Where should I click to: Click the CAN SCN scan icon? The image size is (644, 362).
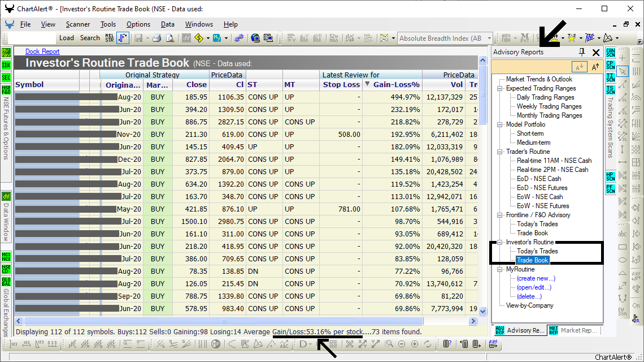click(610, 53)
